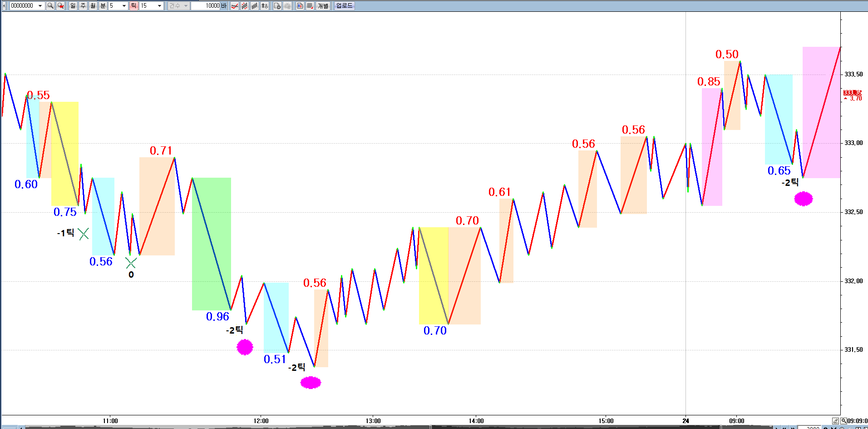The width and height of the screenshot is (868, 429).
Task: Expand the minute interval dropdown showing 5
Action: coord(124,6)
